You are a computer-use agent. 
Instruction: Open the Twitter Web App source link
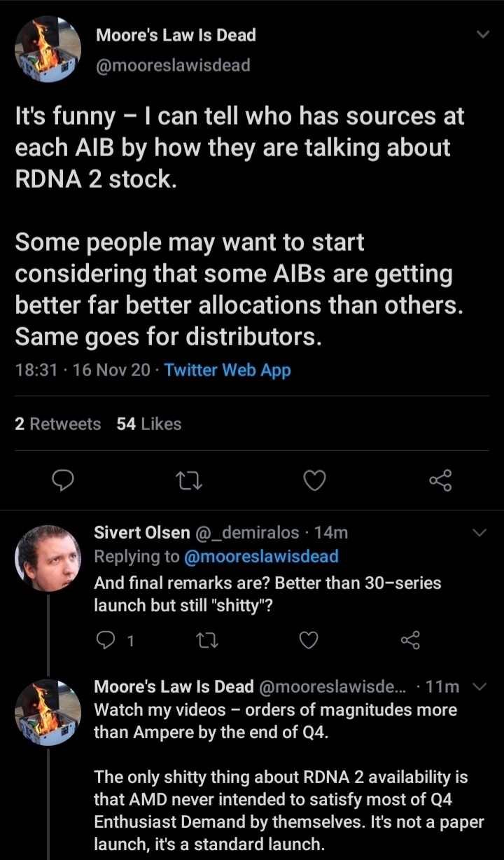tap(227, 370)
